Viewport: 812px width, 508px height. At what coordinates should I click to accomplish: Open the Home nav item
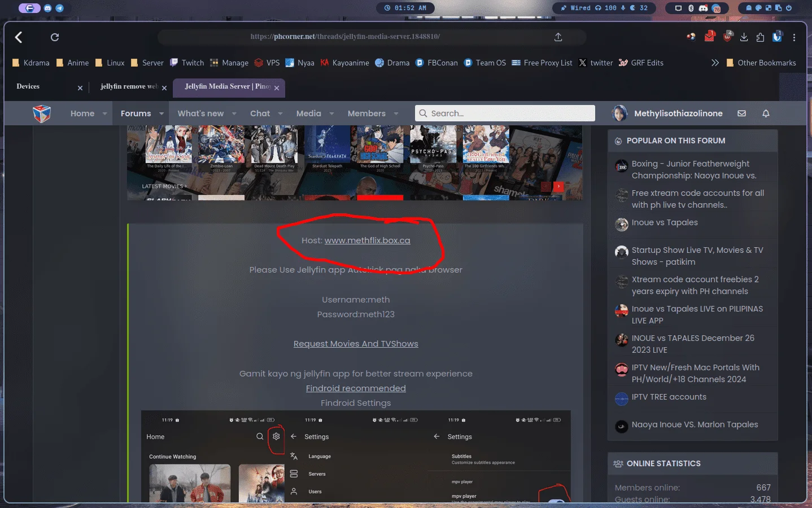coord(82,113)
